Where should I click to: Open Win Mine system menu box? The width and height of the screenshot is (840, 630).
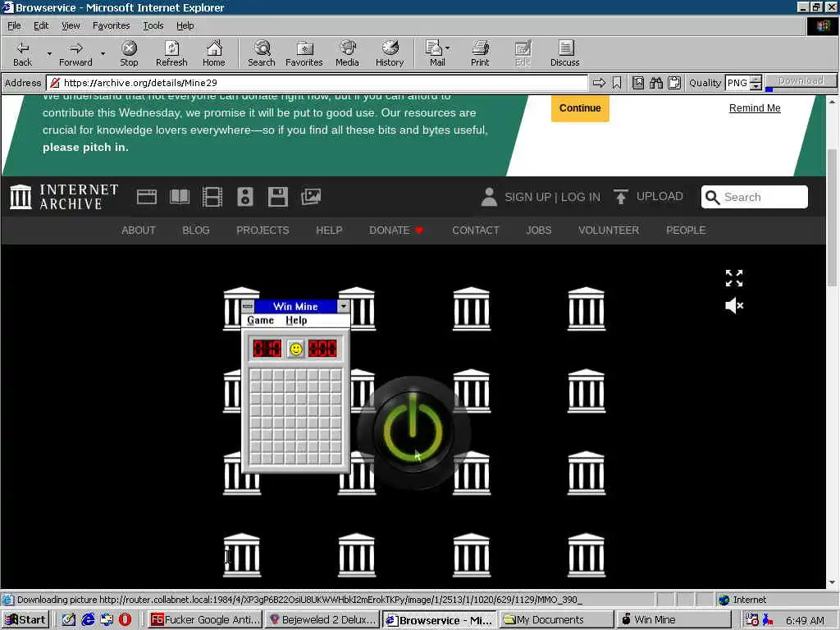click(x=248, y=306)
